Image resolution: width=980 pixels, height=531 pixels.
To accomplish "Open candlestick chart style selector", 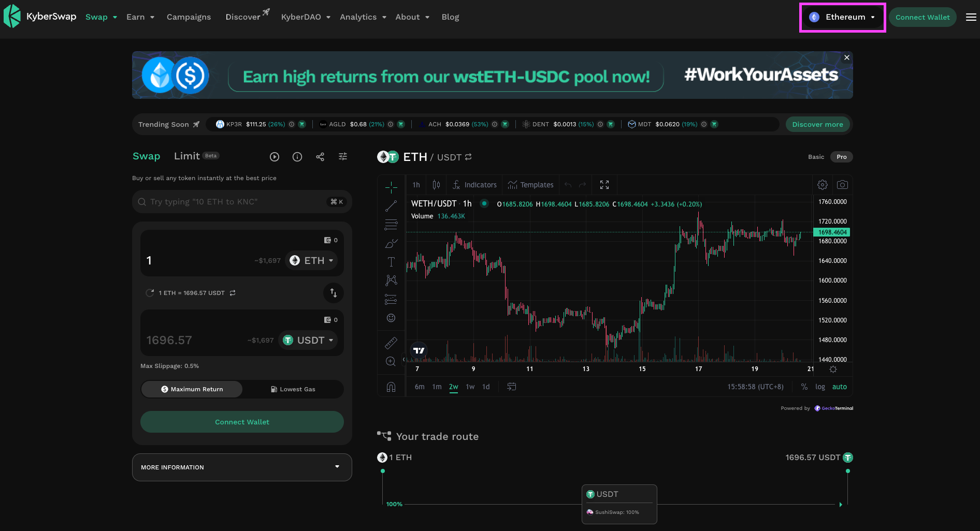I will pyautogui.click(x=437, y=185).
